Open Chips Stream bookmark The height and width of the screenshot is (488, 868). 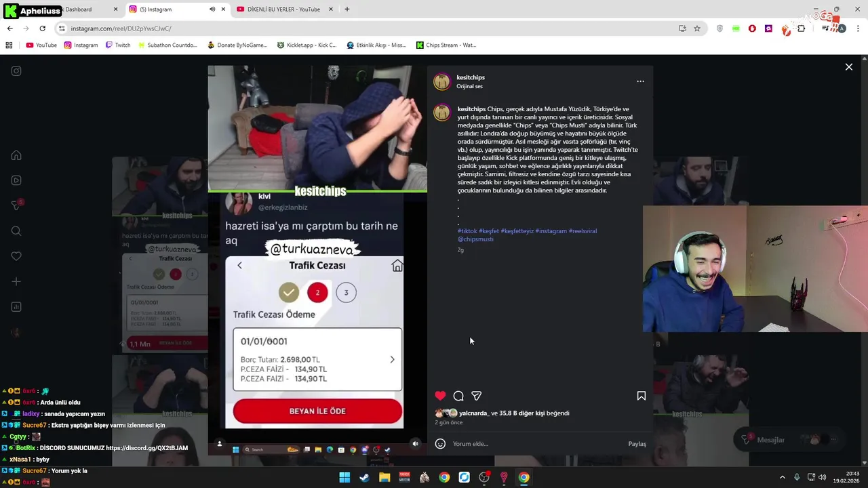click(446, 45)
